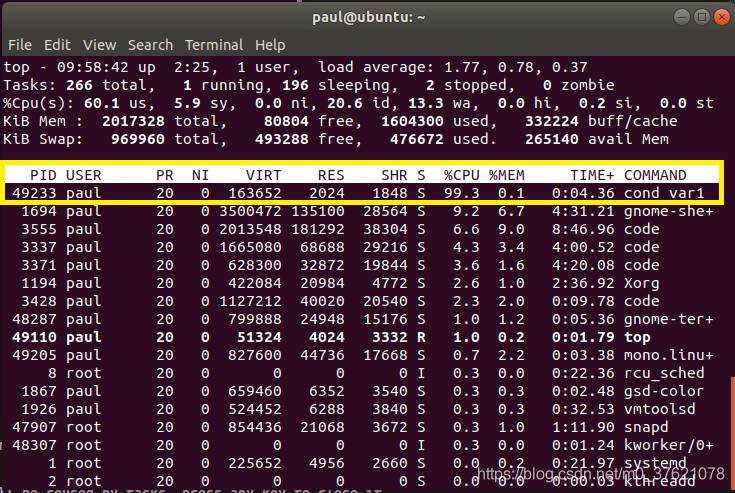Minimize the terminal window

tap(682, 17)
